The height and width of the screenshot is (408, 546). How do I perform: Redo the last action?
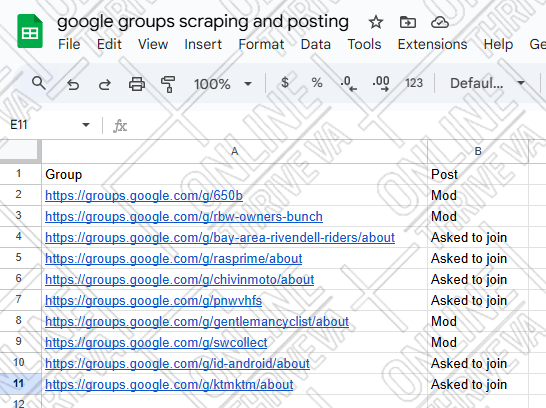point(104,84)
